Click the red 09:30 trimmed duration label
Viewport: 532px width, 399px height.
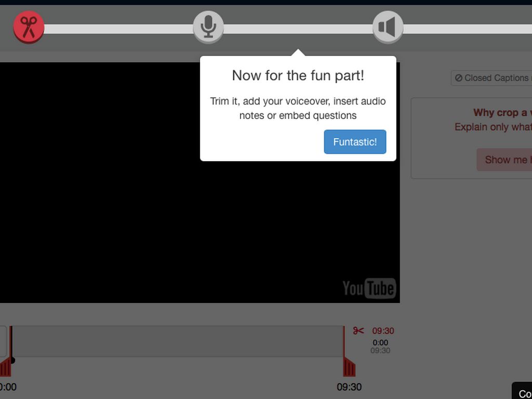pos(383,331)
